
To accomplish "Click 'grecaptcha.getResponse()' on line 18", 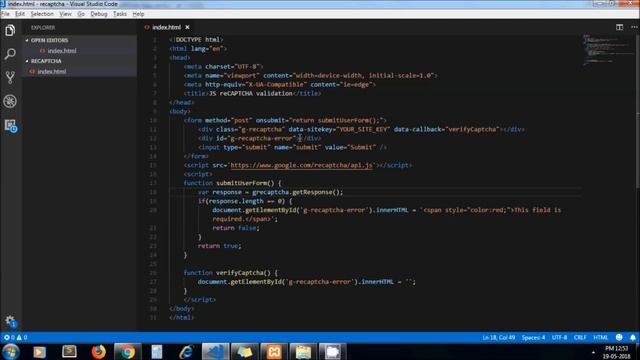I will point(297,192).
